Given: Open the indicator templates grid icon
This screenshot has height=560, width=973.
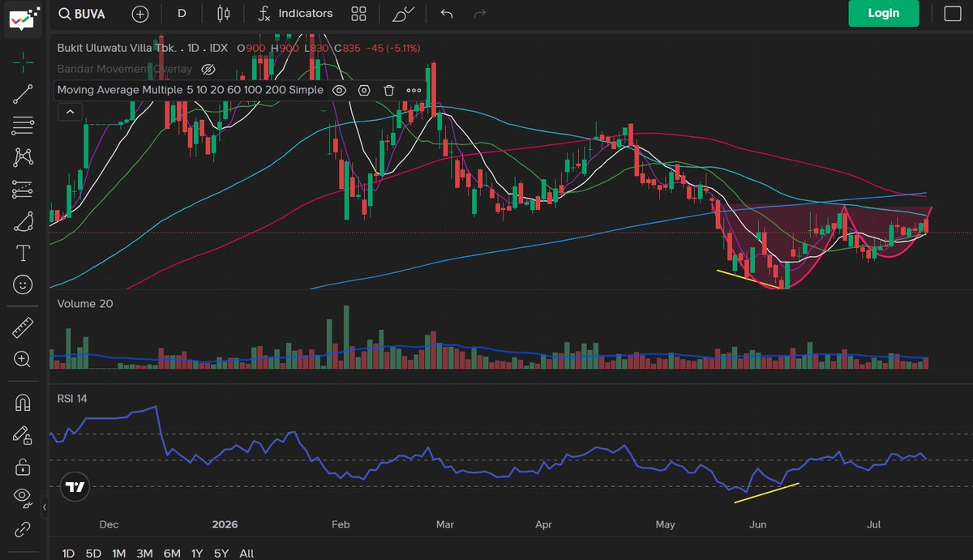Looking at the screenshot, I should tap(358, 14).
